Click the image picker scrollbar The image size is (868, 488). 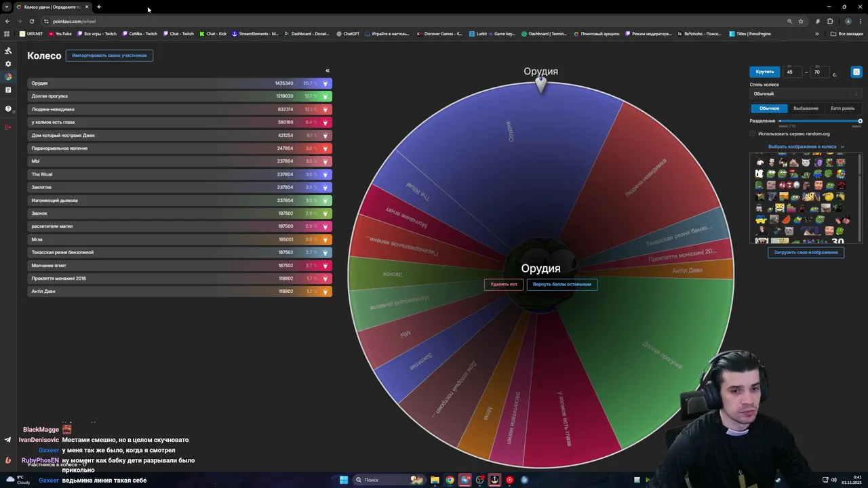(860, 197)
